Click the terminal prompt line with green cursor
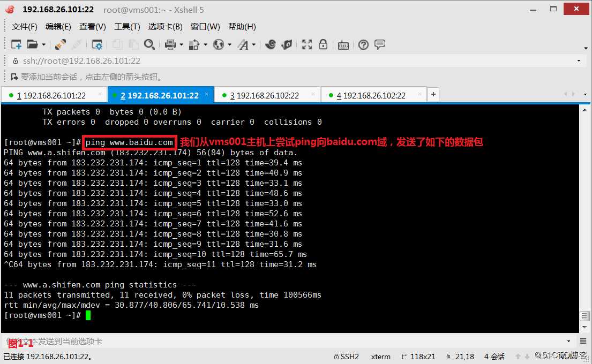This screenshot has width=592, height=364. pos(47,315)
